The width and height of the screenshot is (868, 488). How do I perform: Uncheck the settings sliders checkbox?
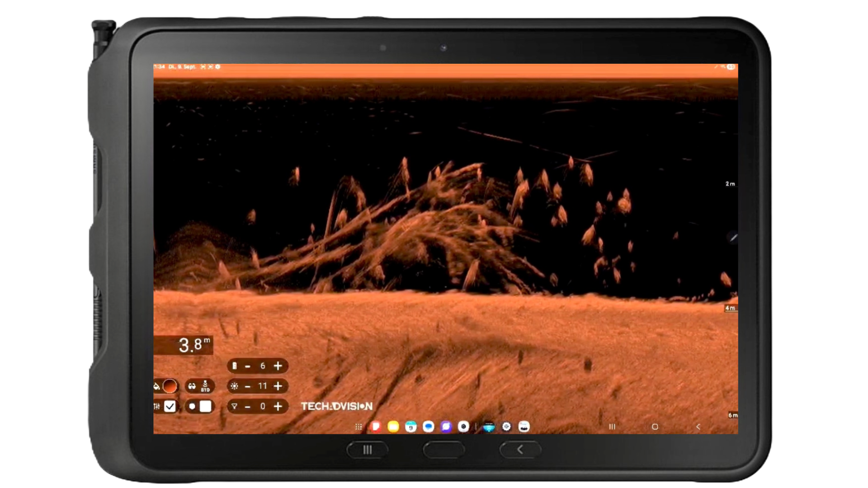click(170, 407)
